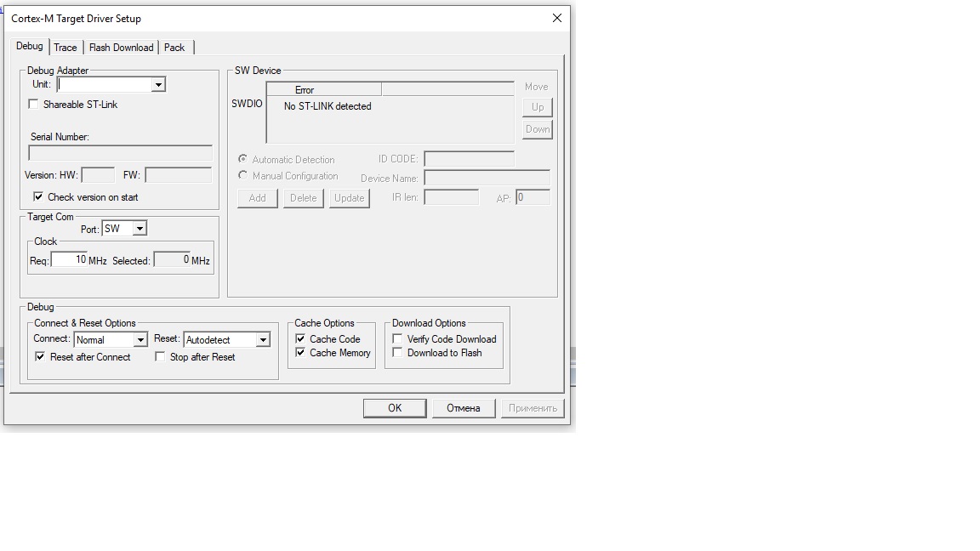The height and width of the screenshot is (551, 980).
Task: Disable the Cache Code checkbox
Action: pyautogui.click(x=300, y=338)
